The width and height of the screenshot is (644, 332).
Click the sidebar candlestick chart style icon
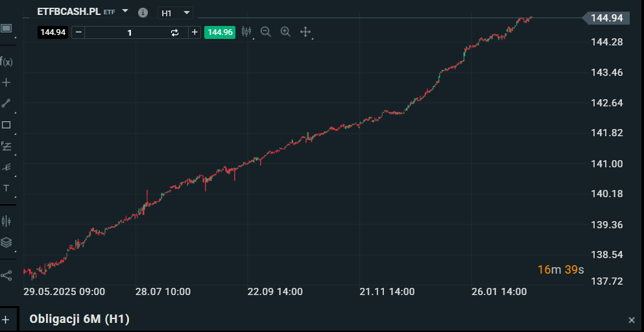[x=6, y=222]
